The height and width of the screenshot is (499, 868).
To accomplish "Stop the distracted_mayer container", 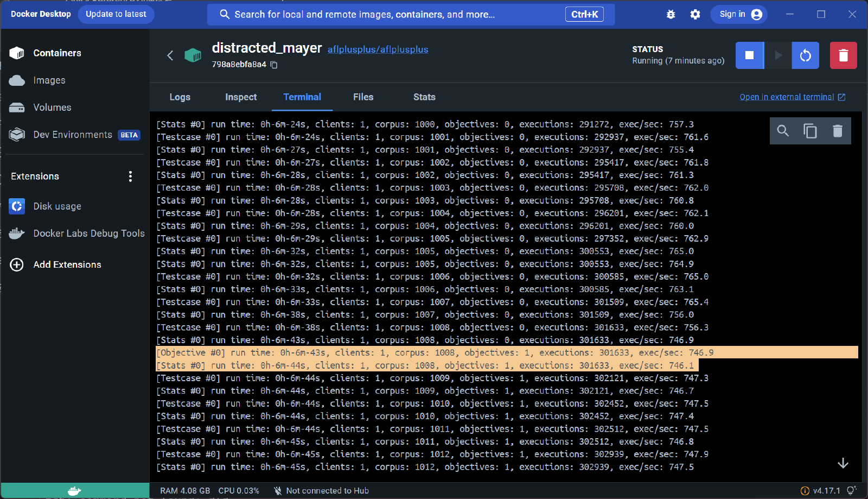I will 749,55.
